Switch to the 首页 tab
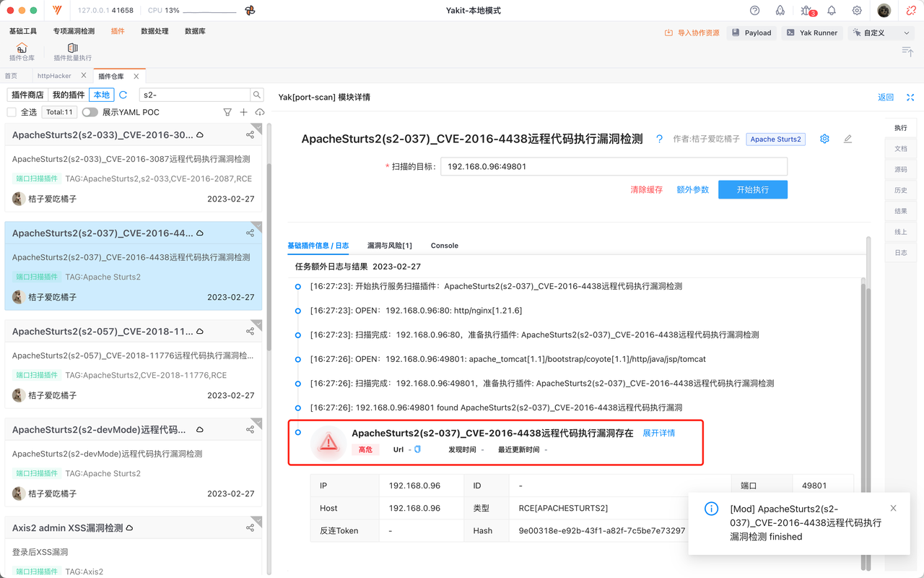 [x=11, y=76]
